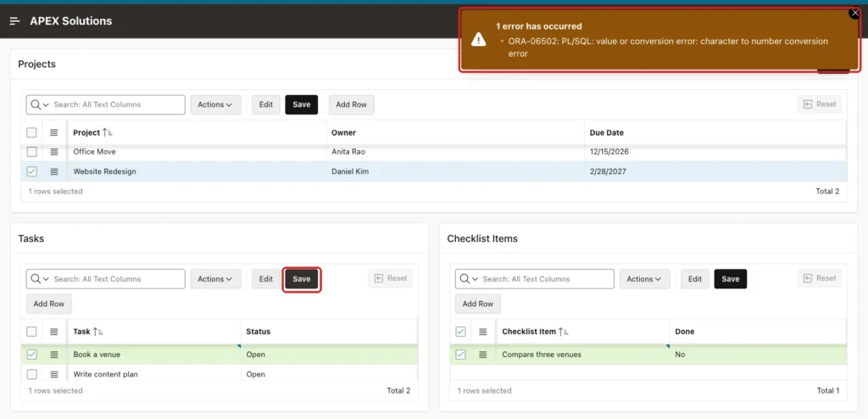Open search column selector in Checklist Items grid

pos(468,279)
